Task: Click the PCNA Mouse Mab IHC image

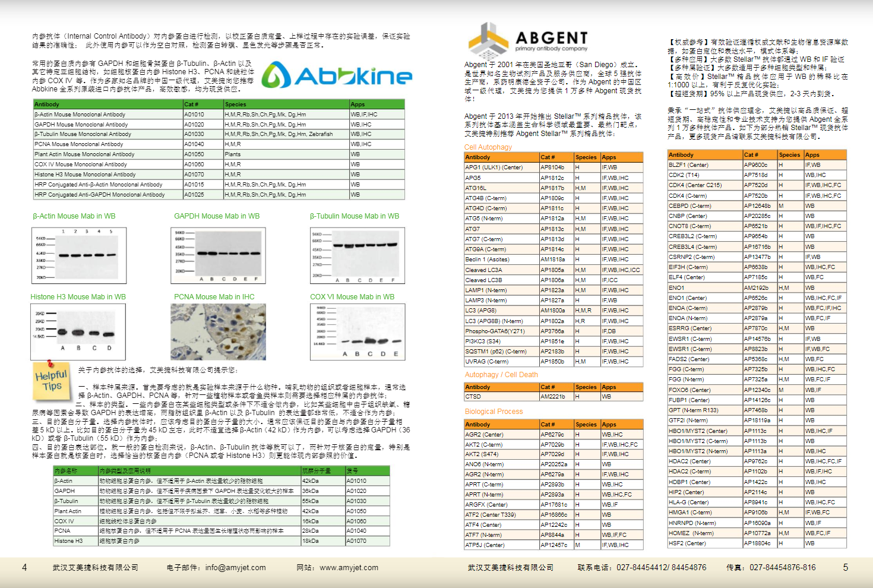Action: click(218, 333)
